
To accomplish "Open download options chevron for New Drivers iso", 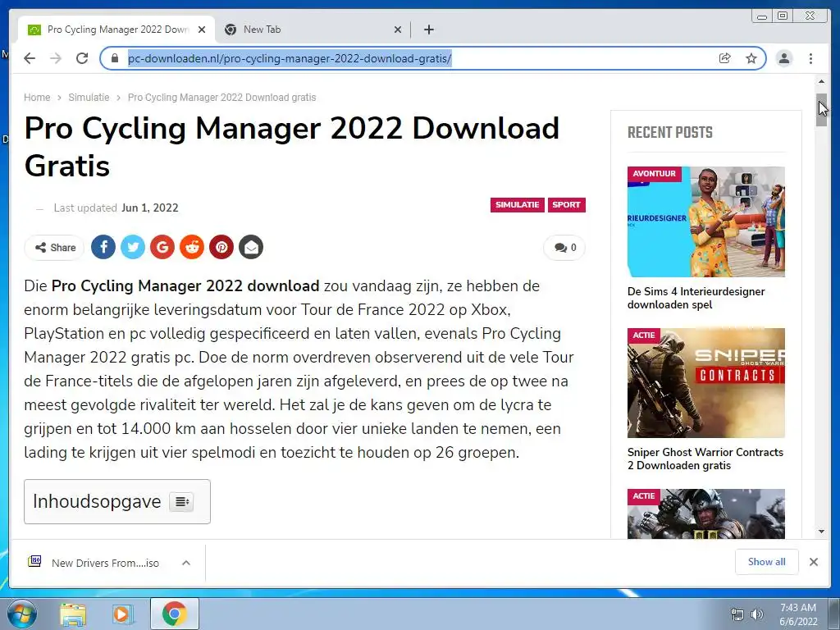I will (x=186, y=563).
